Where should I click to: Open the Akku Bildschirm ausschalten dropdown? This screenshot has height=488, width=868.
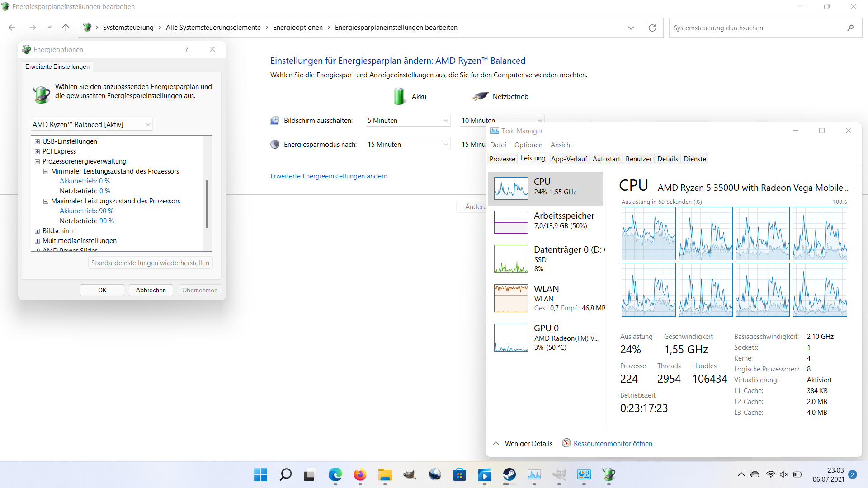(x=408, y=121)
